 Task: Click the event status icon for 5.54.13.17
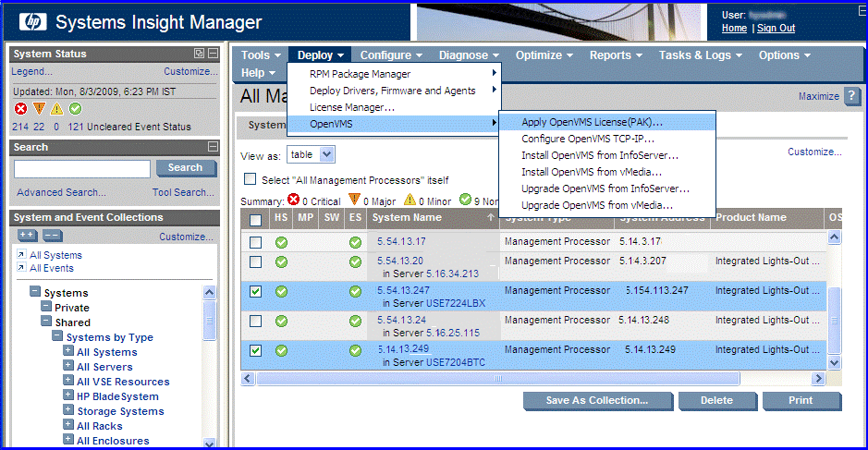click(355, 242)
